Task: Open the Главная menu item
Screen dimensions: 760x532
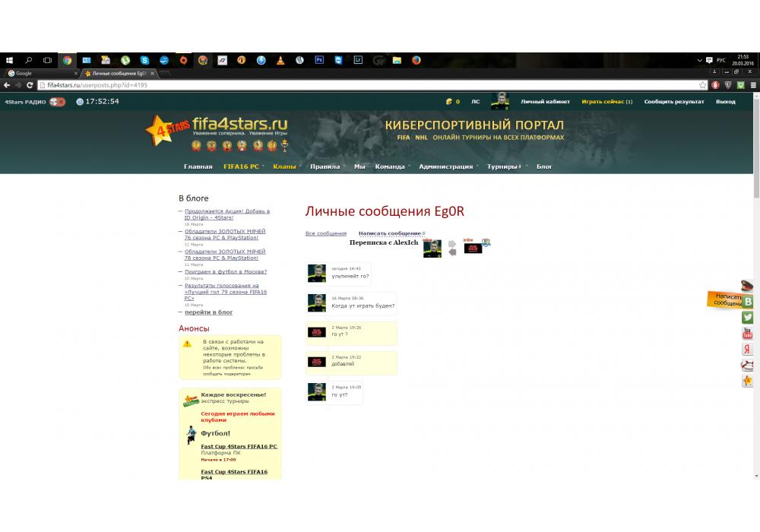Action: [198, 166]
